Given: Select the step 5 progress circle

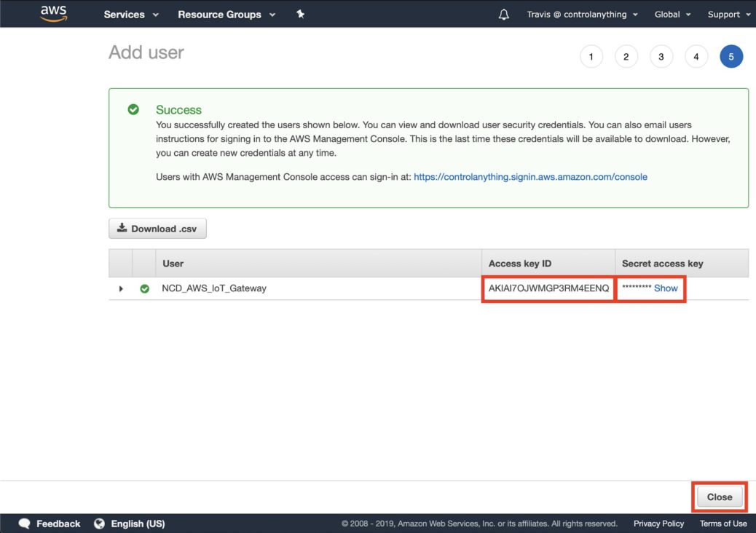Looking at the screenshot, I should tap(731, 56).
